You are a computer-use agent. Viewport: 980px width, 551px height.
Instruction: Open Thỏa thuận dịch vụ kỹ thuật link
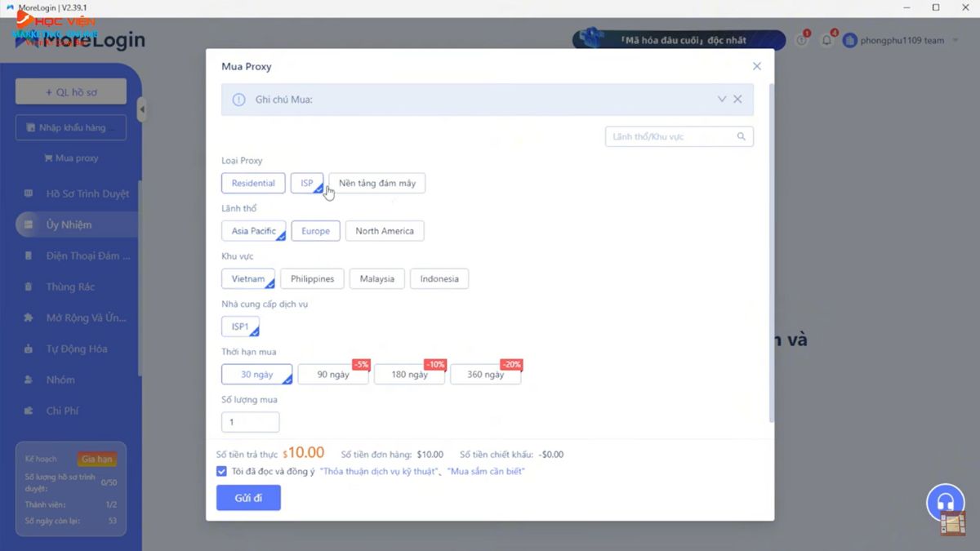[381, 471]
